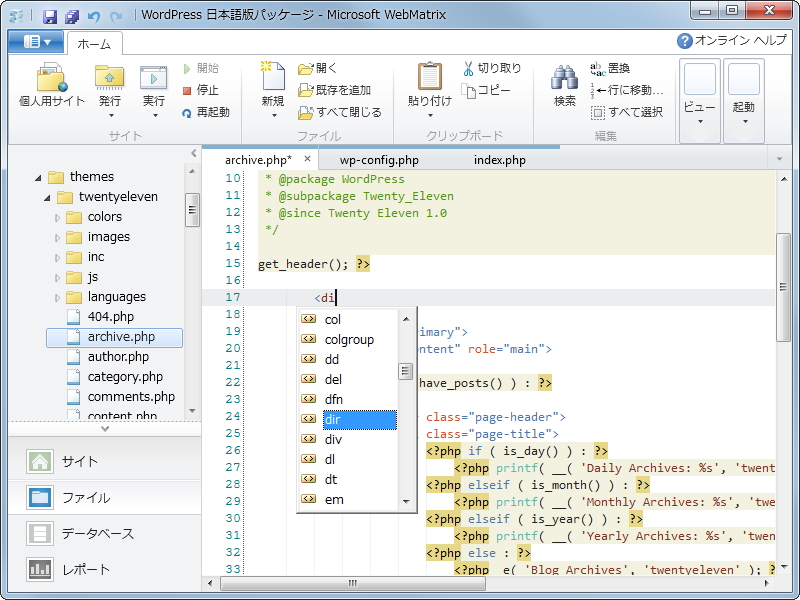Click the 再起動 (Restart) button
This screenshot has height=600, width=800.
(x=207, y=111)
